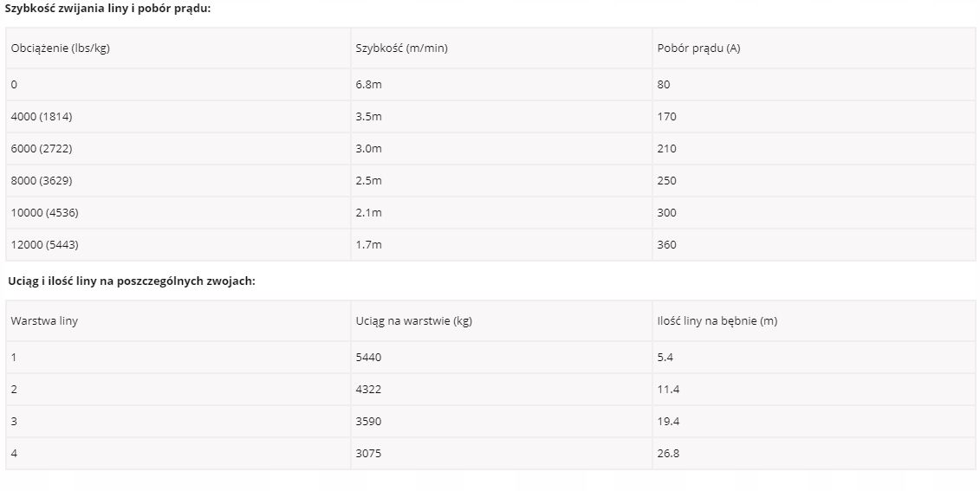
Task: Click the 'Warstwa liny' column header
Action: (x=44, y=320)
